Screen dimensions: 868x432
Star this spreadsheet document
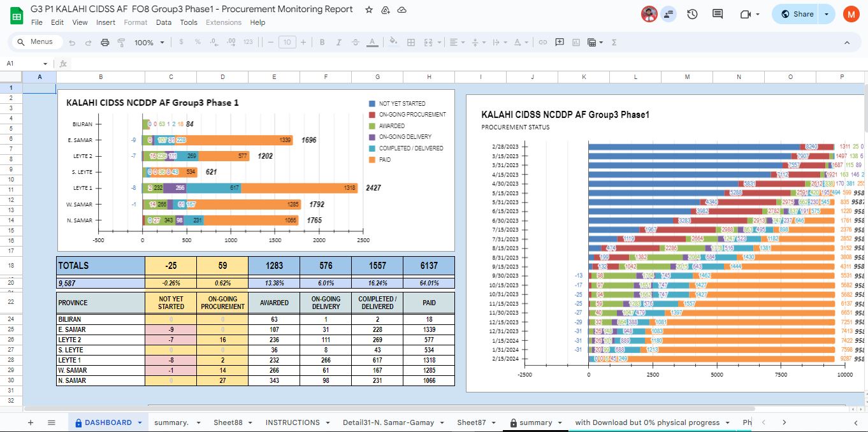(x=369, y=10)
